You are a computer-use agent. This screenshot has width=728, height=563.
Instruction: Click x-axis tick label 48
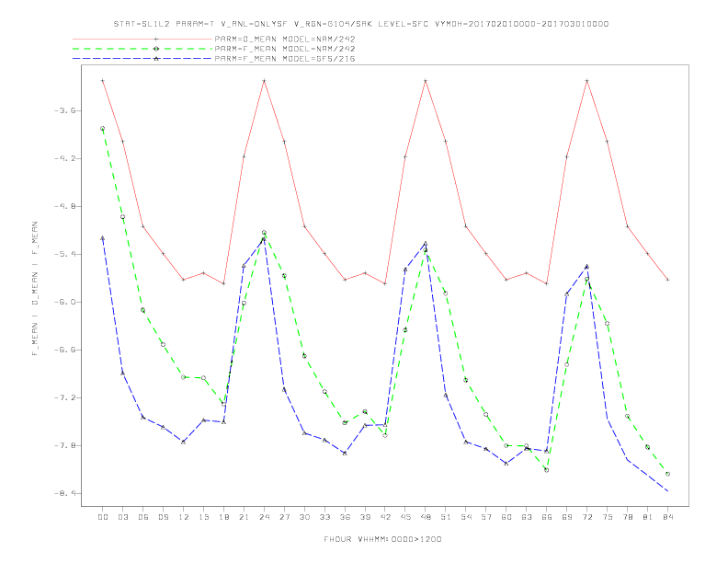(x=426, y=517)
